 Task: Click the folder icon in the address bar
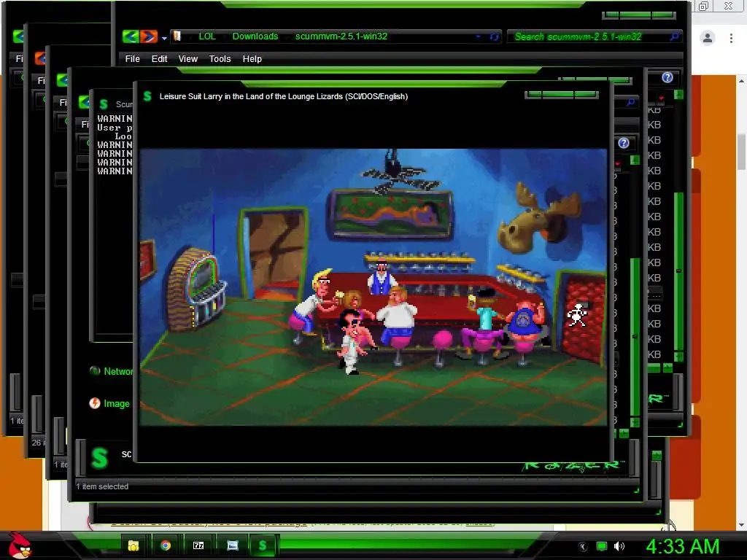[x=177, y=36]
